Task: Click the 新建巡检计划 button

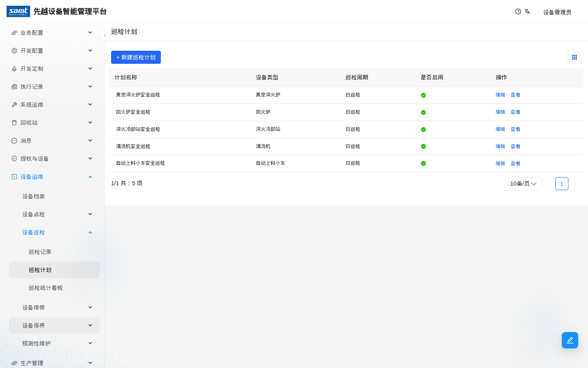Action: tap(136, 57)
